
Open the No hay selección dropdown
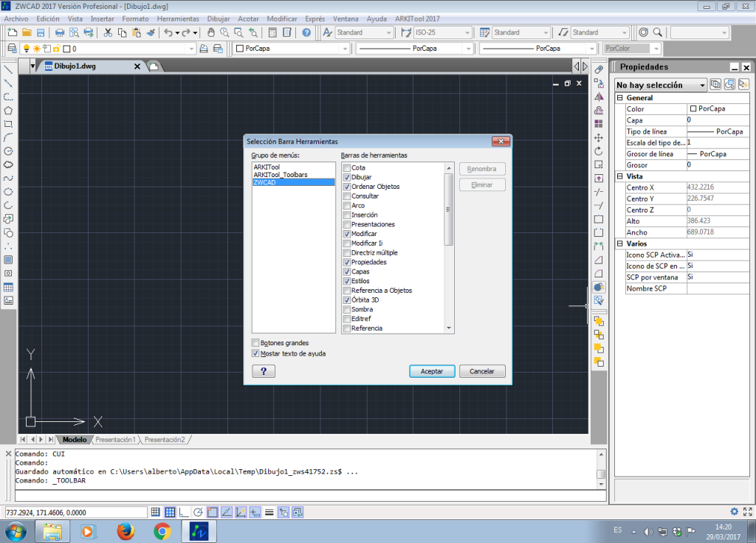coord(702,85)
